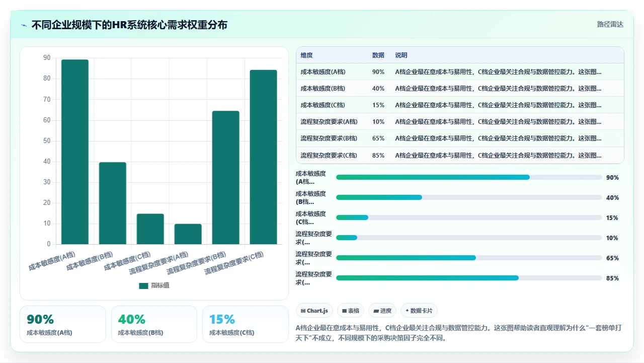
Task: Select the 数据卡片 tag chip
Action: pos(419,311)
